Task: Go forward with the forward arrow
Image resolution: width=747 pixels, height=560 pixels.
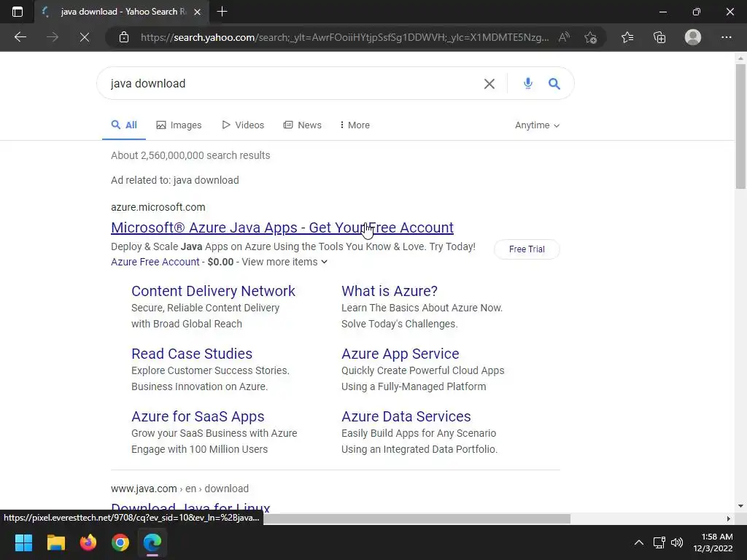Action: pyautogui.click(x=53, y=37)
